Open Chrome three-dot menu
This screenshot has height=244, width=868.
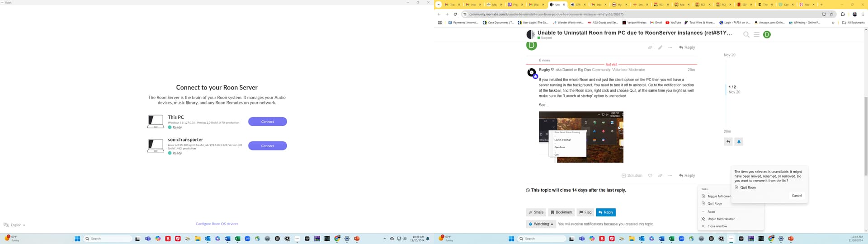(863, 14)
